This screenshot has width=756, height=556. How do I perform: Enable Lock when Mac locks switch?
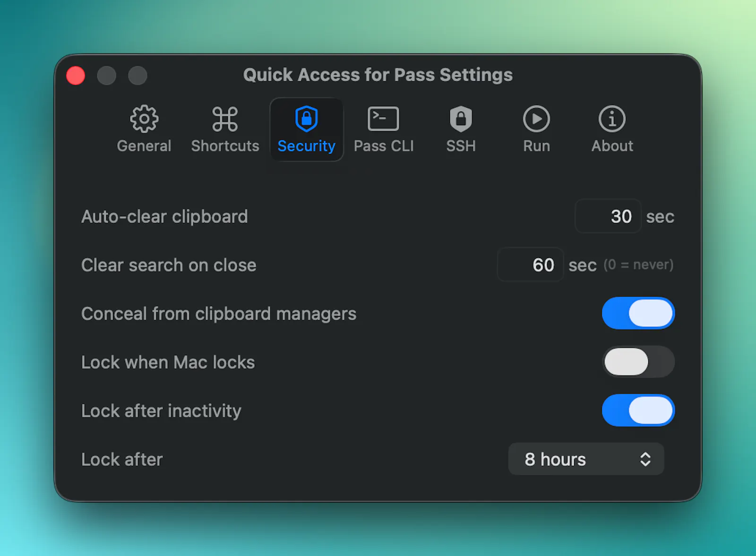[x=638, y=362]
